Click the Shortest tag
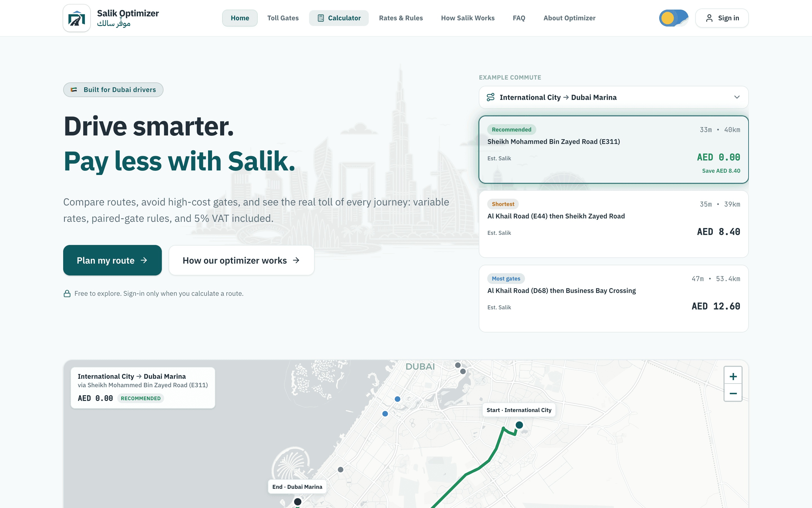 (503, 204)
